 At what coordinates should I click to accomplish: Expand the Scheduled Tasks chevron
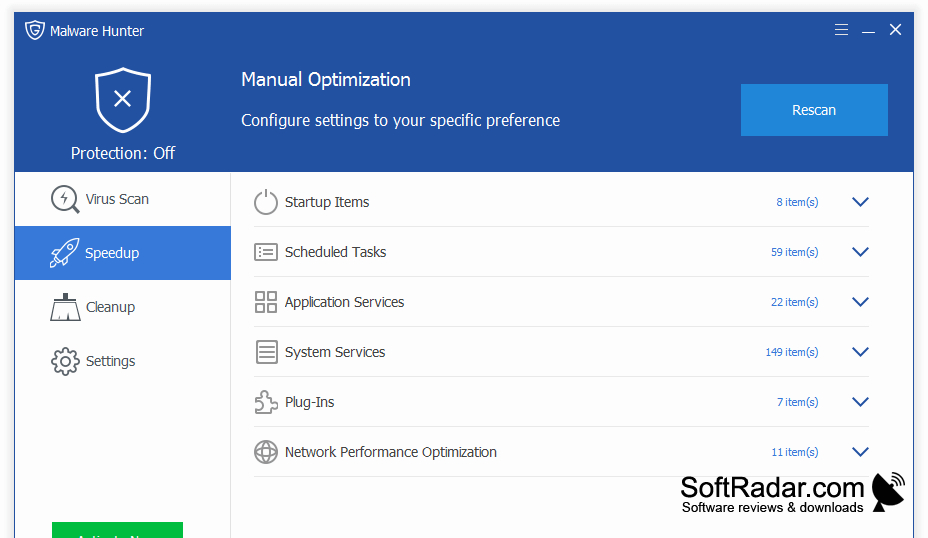coord(860,252)
